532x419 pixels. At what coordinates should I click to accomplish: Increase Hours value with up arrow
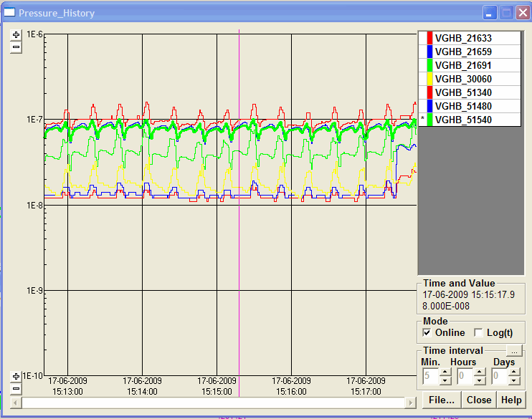480,372
